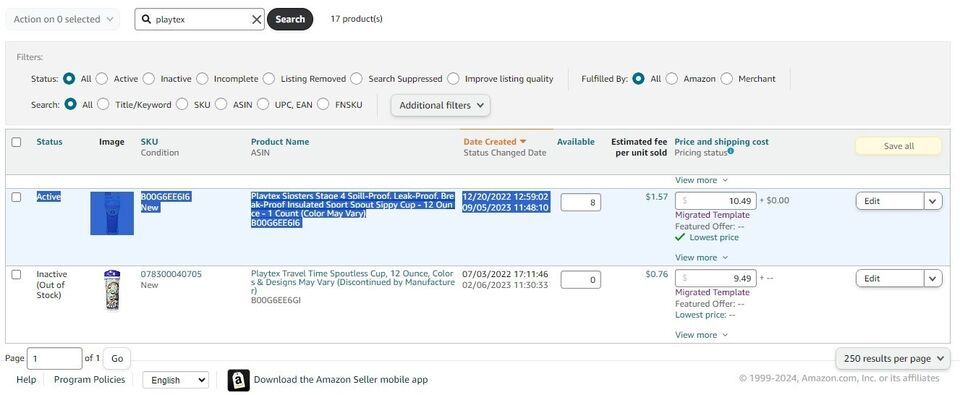Select Fulfilled By All radio
This screenshot has height=395, width=960.
(x=639, y=78)
